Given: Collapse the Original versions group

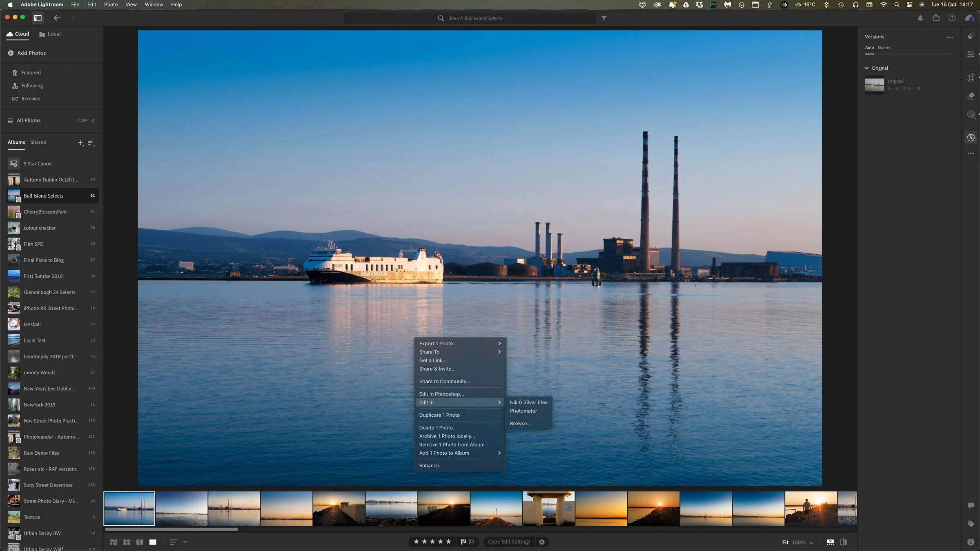Looking at the screenshot, I should [867, 68].
